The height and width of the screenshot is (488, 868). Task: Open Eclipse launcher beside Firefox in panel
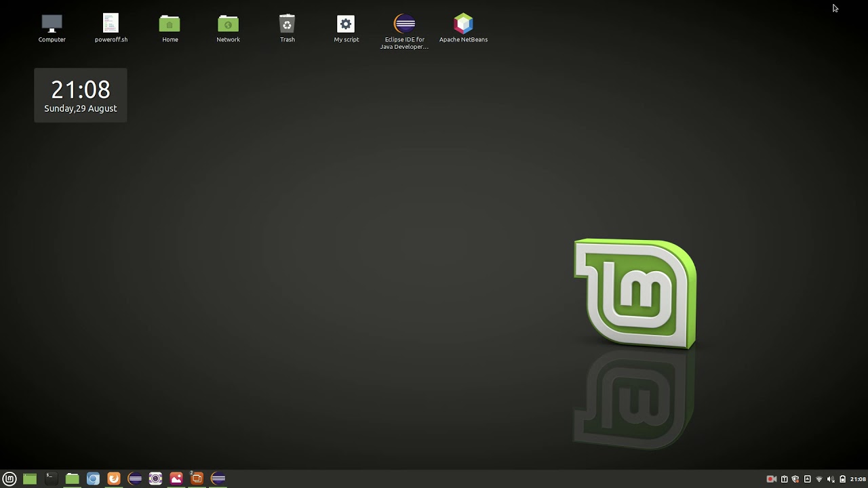pos(135,479)
